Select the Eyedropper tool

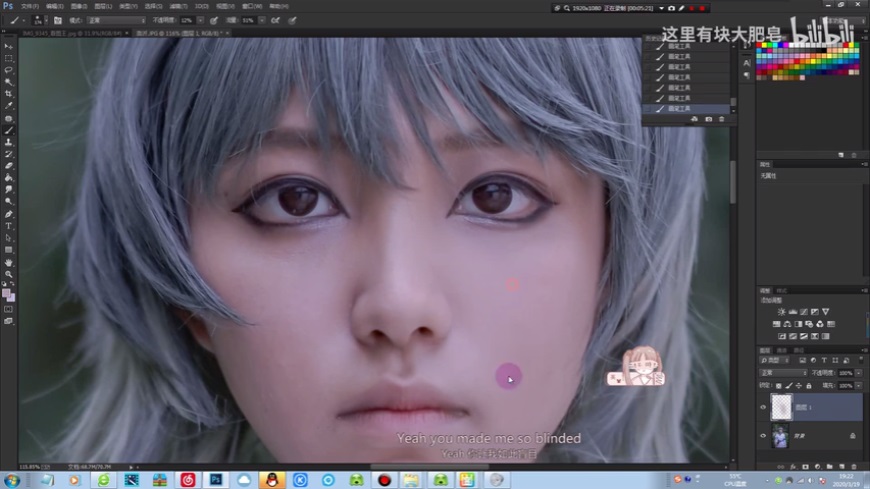8,105
